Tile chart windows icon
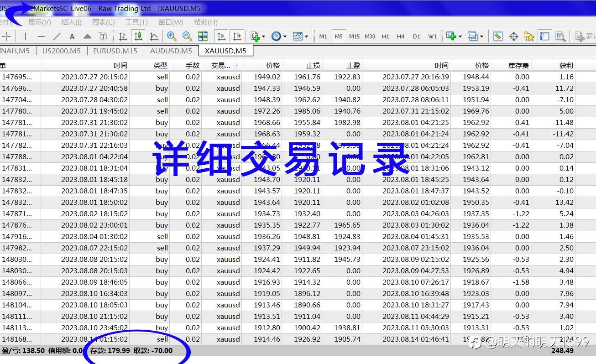 point(203,36)
